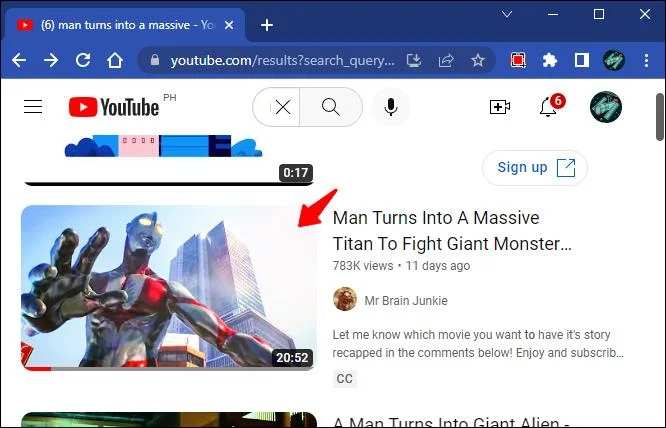
Task: Open the tab search dropdown chevron
Action: [507, 14]
